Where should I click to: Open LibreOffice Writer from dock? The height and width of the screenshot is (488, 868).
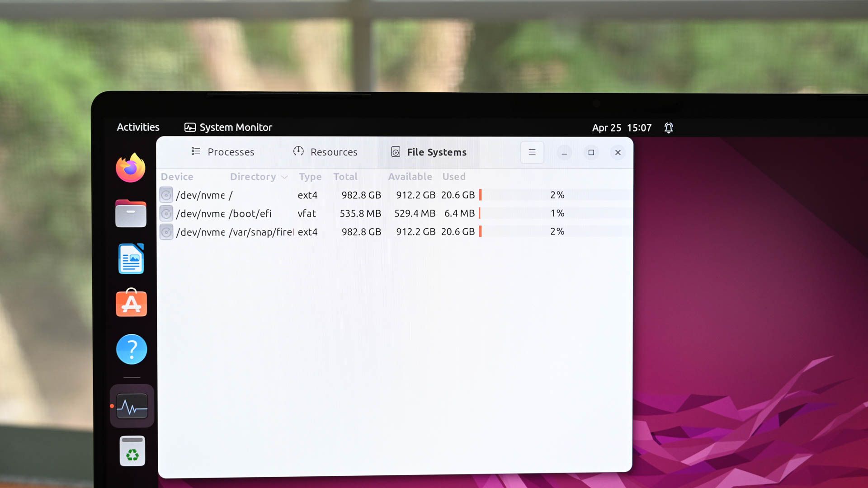point(131,259)
